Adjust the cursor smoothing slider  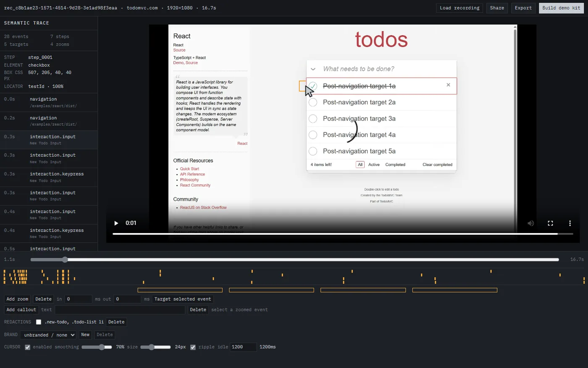97,347
